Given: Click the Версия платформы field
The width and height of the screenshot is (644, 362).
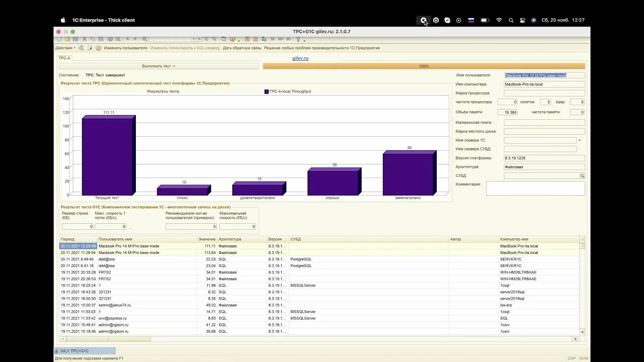Looking at the screenshot, I should (544, 158).
